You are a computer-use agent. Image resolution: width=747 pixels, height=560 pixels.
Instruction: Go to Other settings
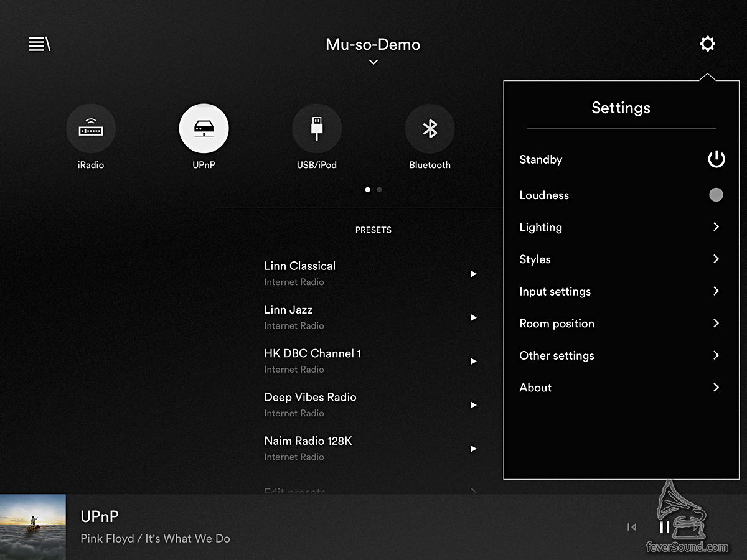pos(621,355)
